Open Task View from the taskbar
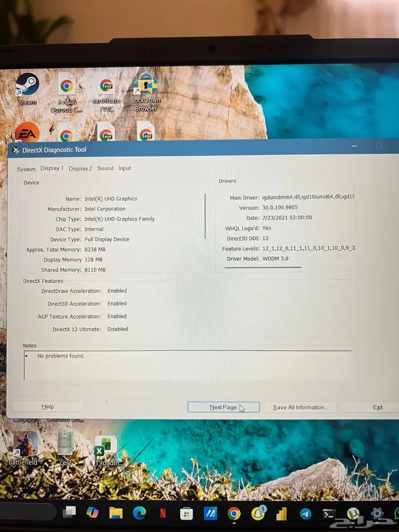 [69, 512]
